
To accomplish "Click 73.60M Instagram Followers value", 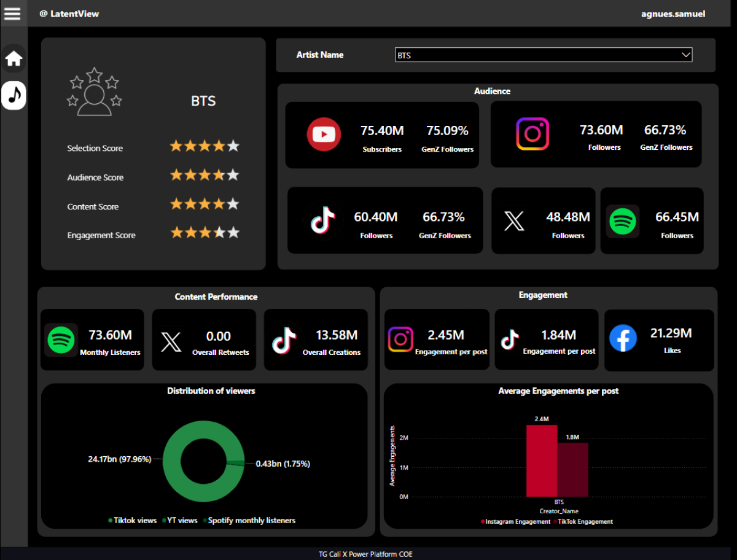I will [x=601, y=130].
